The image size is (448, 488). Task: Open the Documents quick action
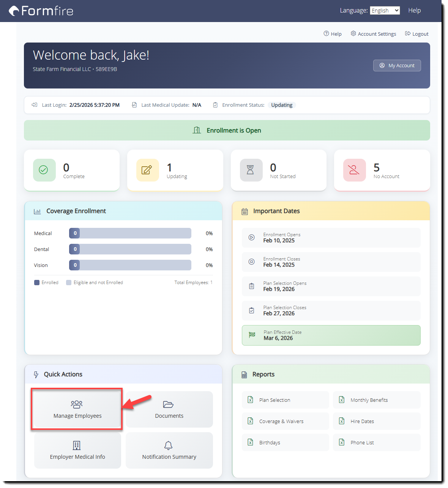pyautogui.click(x=169, y=409)
